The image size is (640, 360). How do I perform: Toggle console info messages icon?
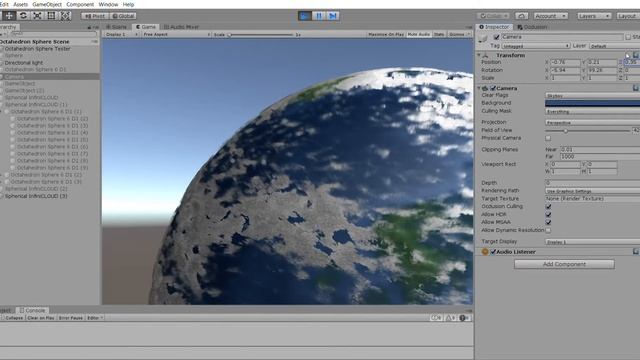point(436,318)
